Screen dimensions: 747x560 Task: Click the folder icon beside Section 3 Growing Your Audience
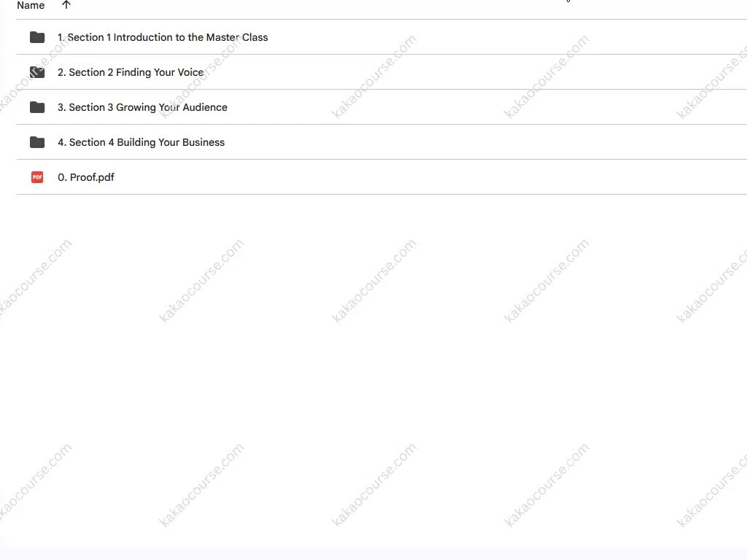point(37,107)
